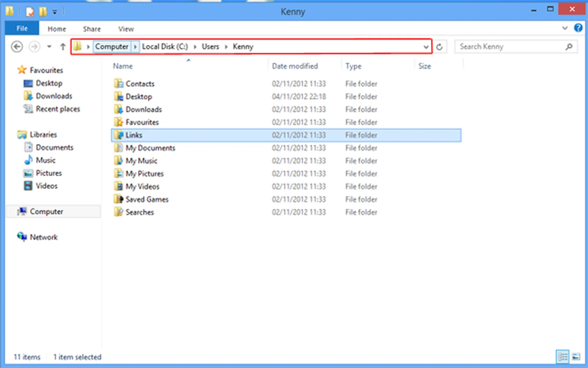588x368 pixels.
Task: Open the Help question mark icon
Action: tap(578, 28)
